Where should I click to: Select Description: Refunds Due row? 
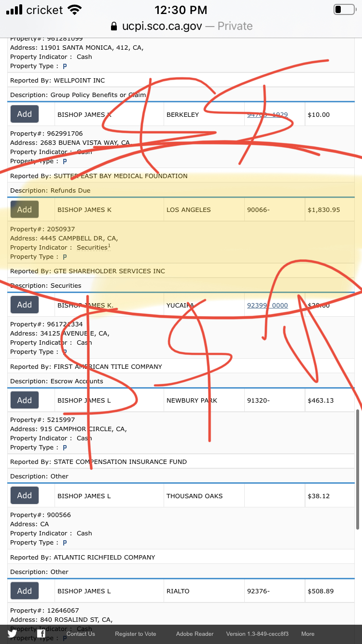click(x=181, y=190)
